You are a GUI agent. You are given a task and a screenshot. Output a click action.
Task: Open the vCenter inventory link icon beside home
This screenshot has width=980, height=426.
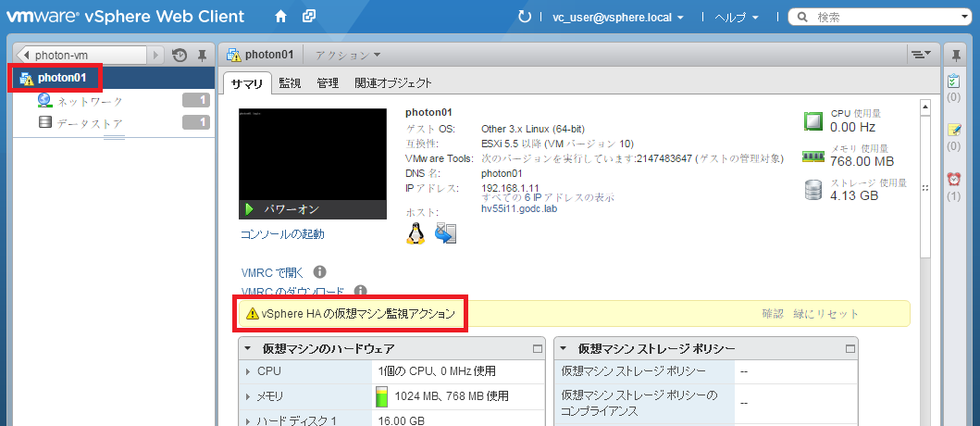pyautogui.click(x=309, y=17)
